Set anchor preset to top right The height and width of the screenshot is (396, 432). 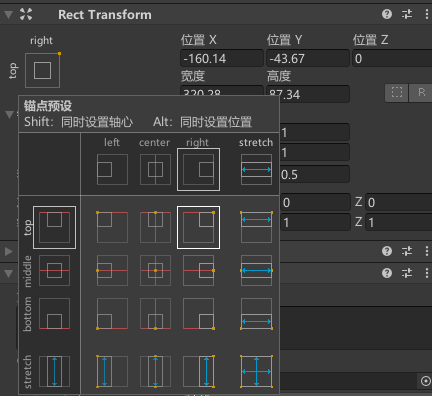pyautogui.click(x=198, y=227)
